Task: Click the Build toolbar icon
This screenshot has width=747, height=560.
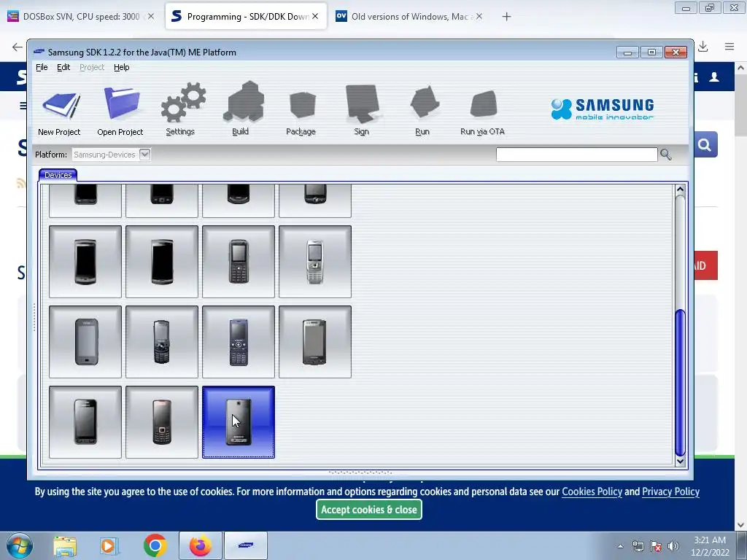Action: point(244,101)
